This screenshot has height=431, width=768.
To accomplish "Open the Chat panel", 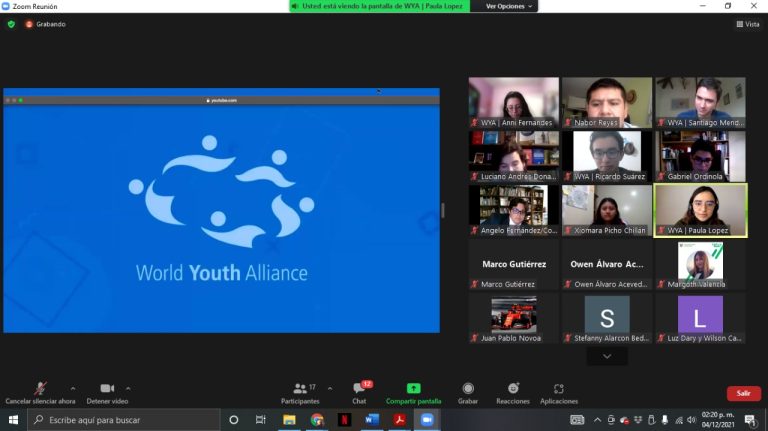I will pyautogui.click(x=358, y=391).
